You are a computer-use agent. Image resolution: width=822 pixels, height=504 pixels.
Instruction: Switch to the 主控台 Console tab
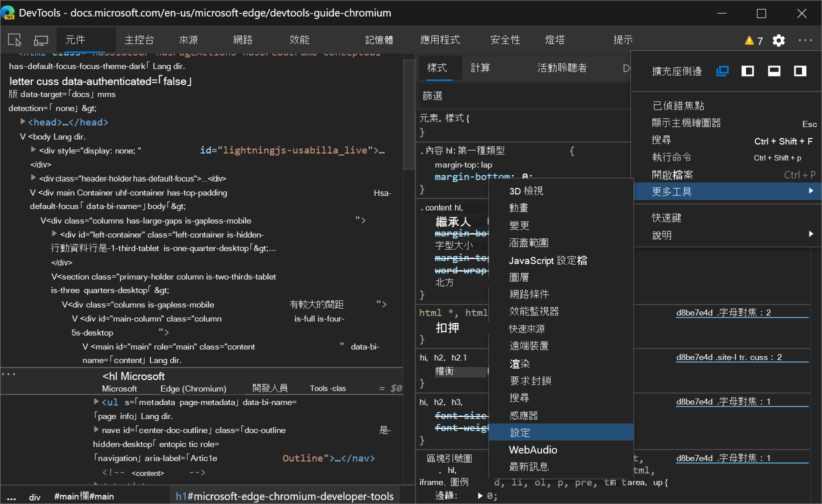139,40
